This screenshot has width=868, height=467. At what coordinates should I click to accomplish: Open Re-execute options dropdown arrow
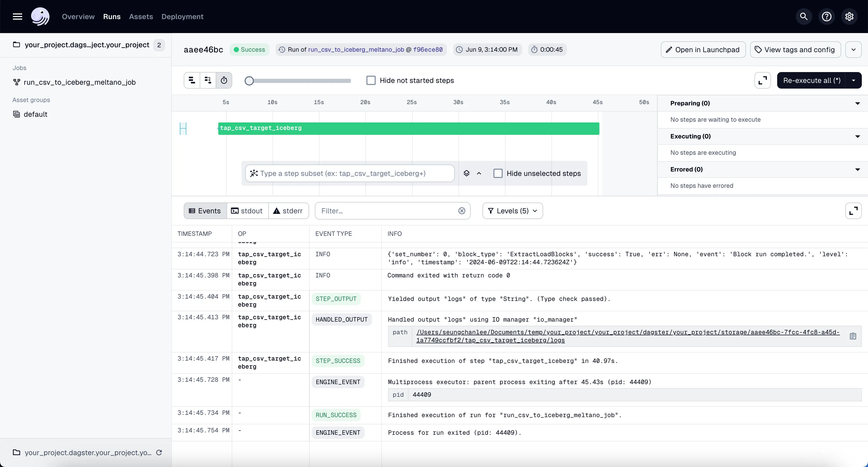853,80
